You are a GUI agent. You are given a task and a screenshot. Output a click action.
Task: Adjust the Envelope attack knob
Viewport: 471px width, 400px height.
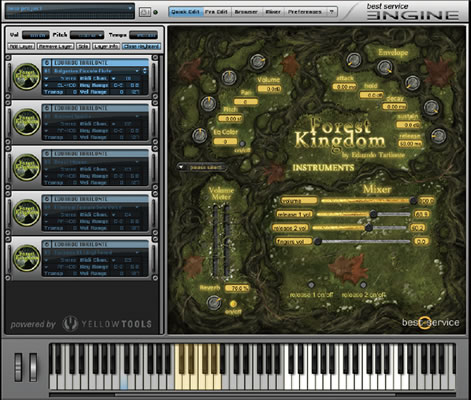pyautogui.click(x=354, y=60)
